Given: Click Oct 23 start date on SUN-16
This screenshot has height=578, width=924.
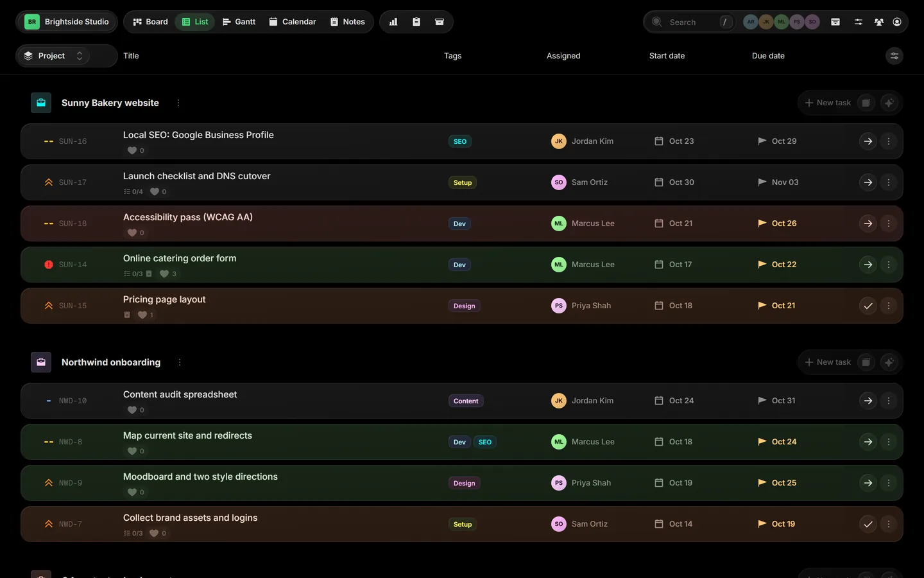Looking at the screenshot, I should point(674,141).
